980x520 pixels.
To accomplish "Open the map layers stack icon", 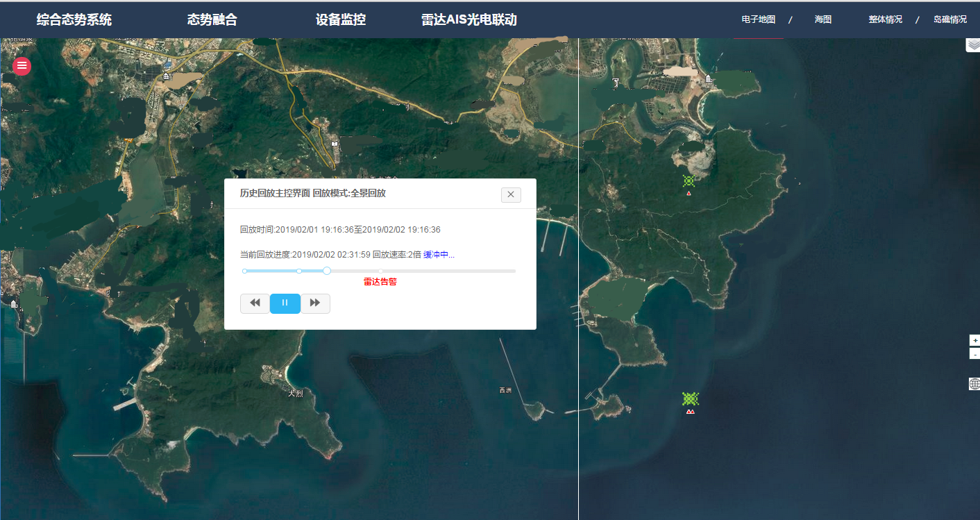I will point(973,44).
